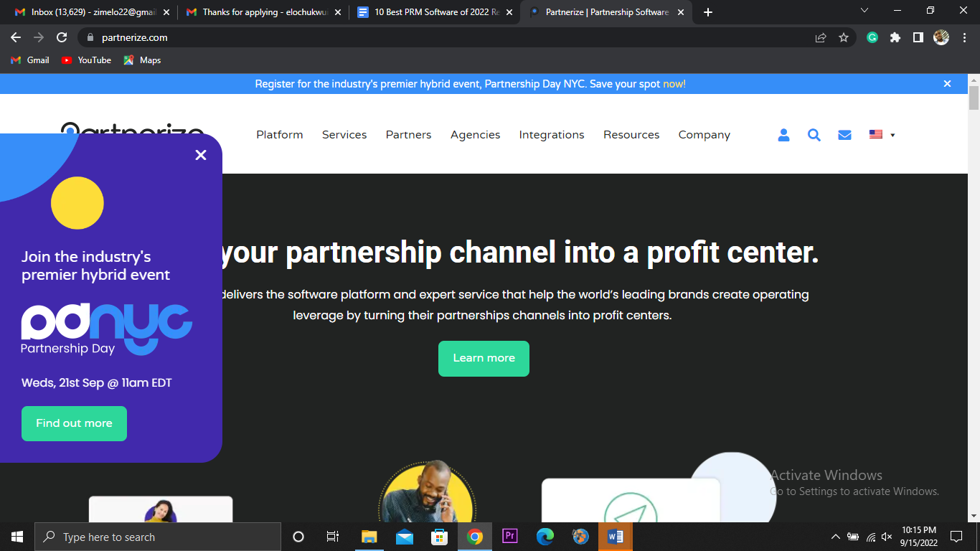Click the Find out more button
This screenshot has width=980, height=551.
coord(74,423)
